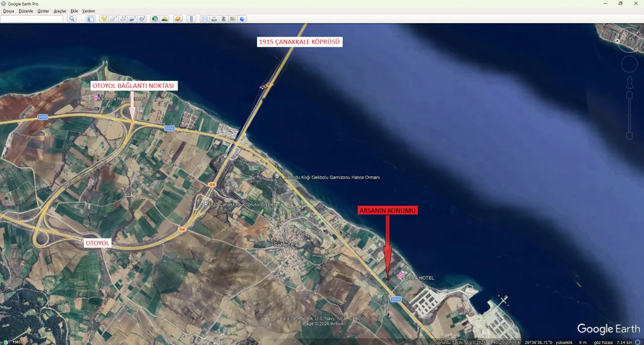Click the Save Image icon
644x345 pixels.
click(x=223, y=19)
